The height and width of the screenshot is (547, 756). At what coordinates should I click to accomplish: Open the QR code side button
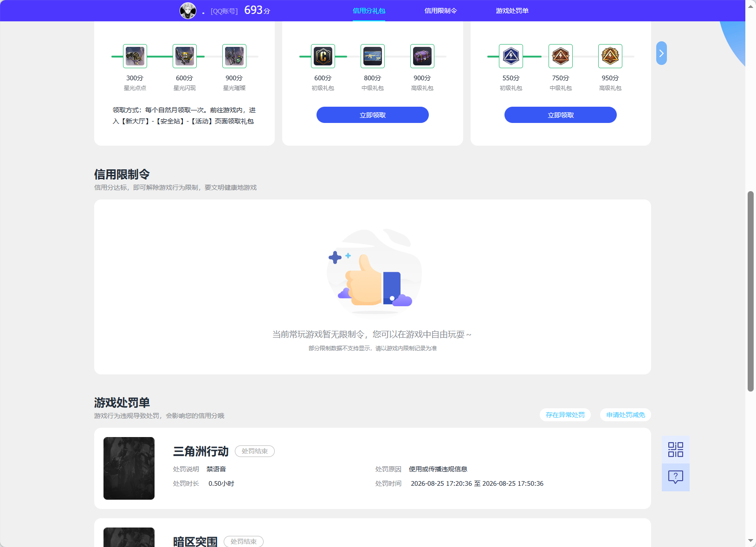click(x=676, y=450)
